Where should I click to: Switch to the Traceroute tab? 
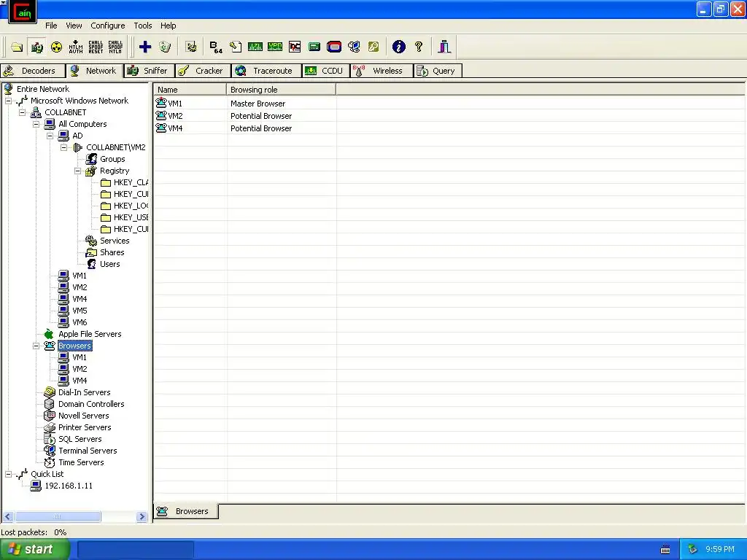pyautogui.click(x=266, y=71)
